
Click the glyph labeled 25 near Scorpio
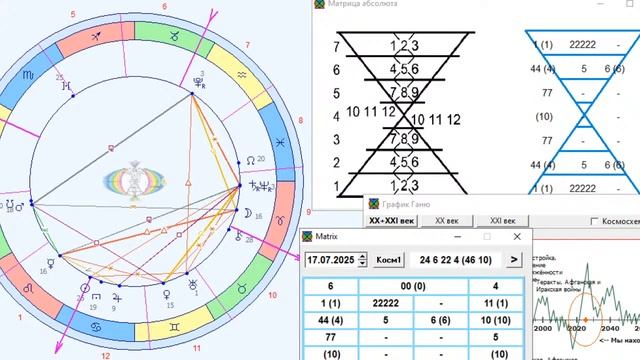click(67, 86)
